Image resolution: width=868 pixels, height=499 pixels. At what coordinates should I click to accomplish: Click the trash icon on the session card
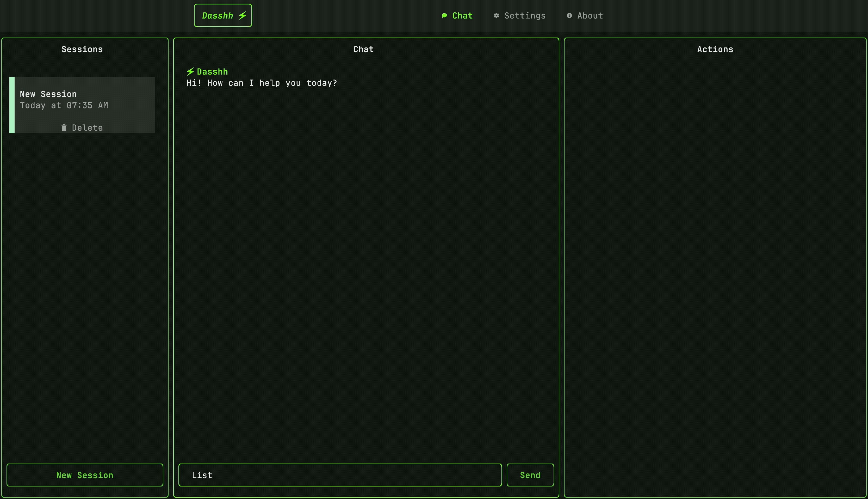click(x=64, y=127)
